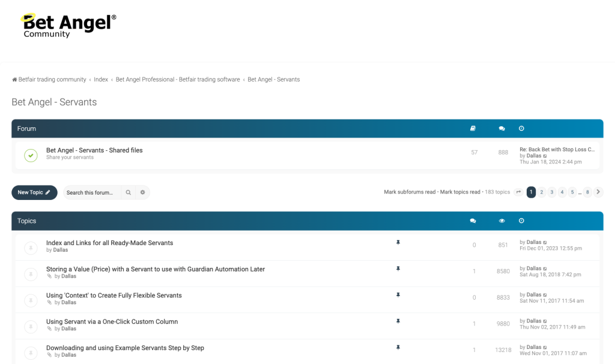View latest post icon in Shared files row
The width and height of the screenshot is (615, 364).
[x=545, y=156]
